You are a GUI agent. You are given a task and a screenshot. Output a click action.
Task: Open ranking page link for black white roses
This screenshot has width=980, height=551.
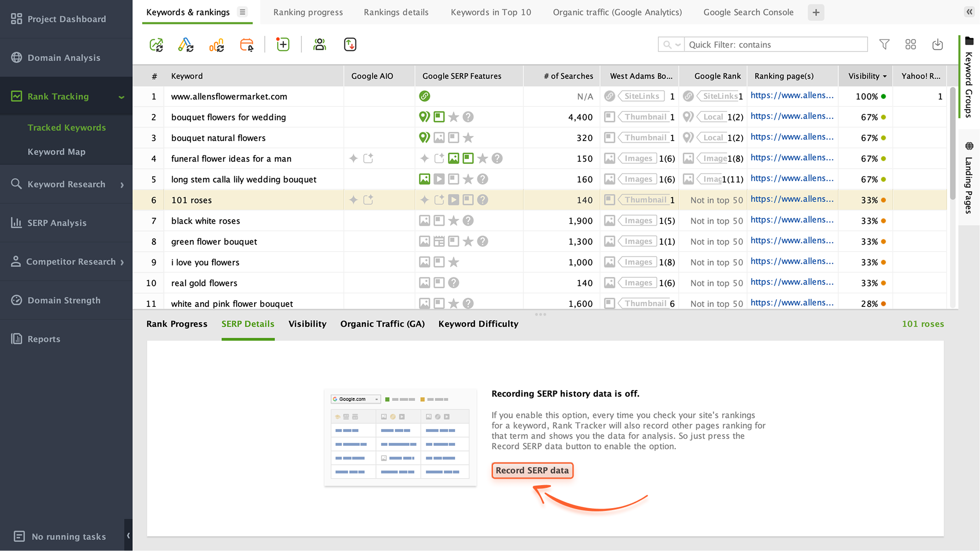click(792, 220)
